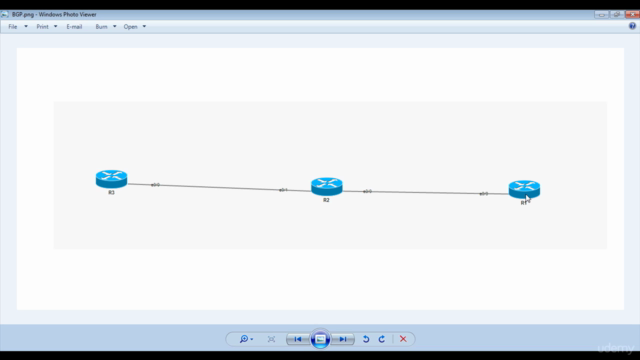Click the Actual Size fit icon

pos(271,339)
